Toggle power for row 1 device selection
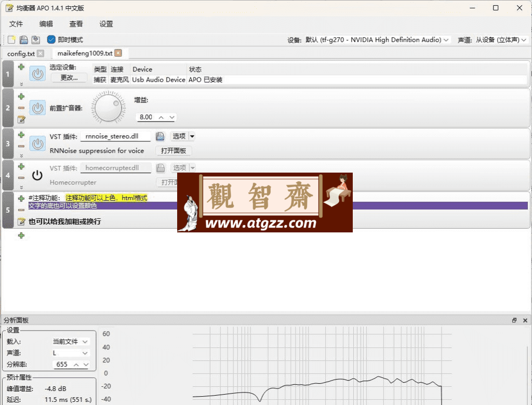This screenshot has width=532, height=405. coord(37,74)
